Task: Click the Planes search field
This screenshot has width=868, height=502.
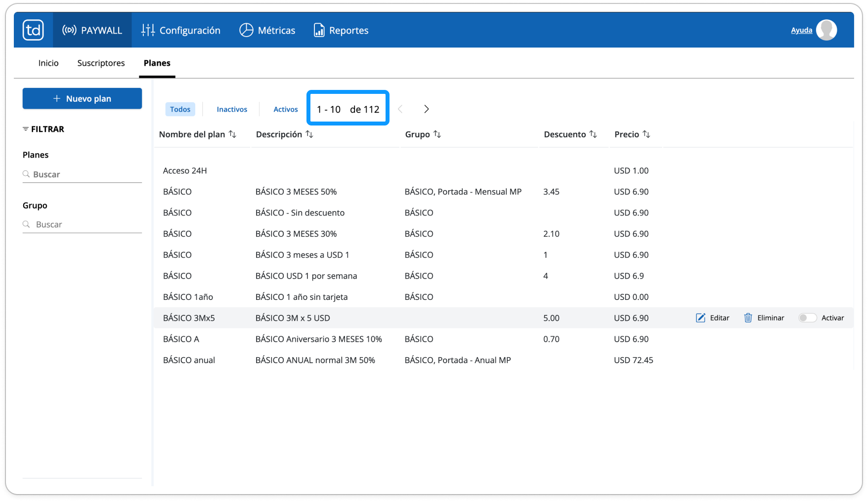Action: [x=82, y=174]
